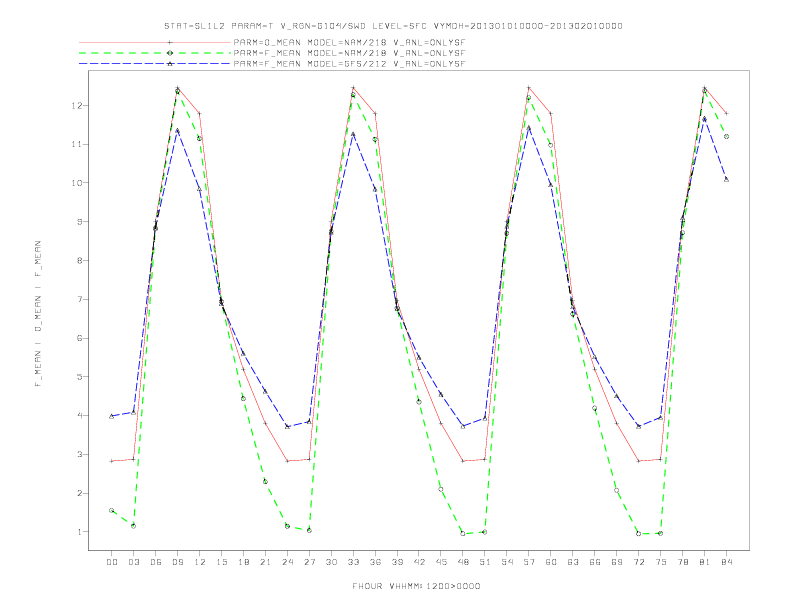Screen dimensions: 792x612
Task: Click x-axis tick label 84
Action: pos(727,562)
